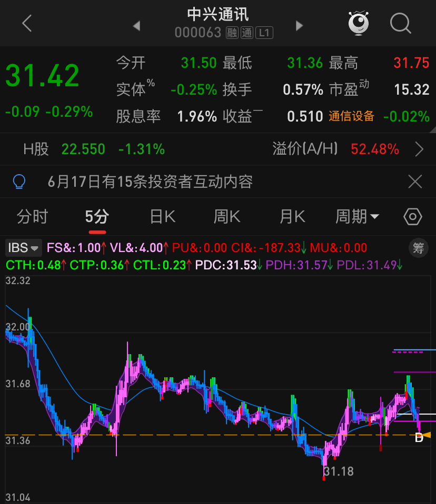Tap the lightbulb tip icon
This screenshot has width=436, height=504.
coord(19,182)
